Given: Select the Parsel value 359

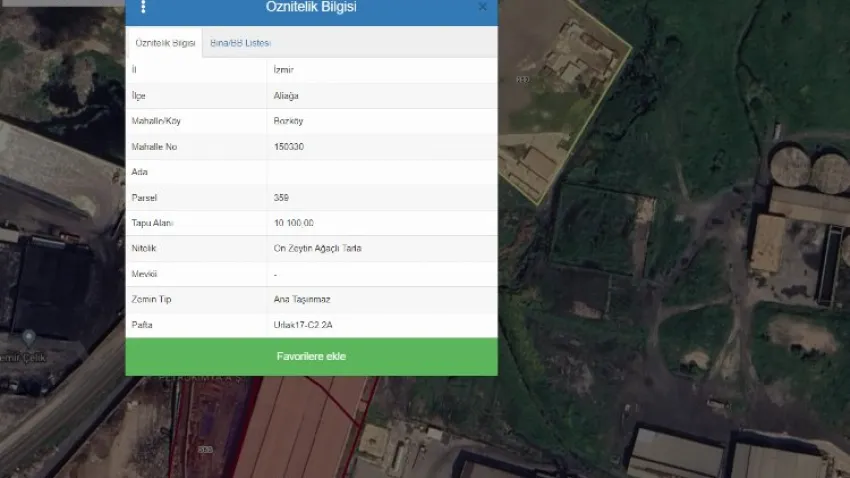Looking at the screenshot, I should pos(281,198).
